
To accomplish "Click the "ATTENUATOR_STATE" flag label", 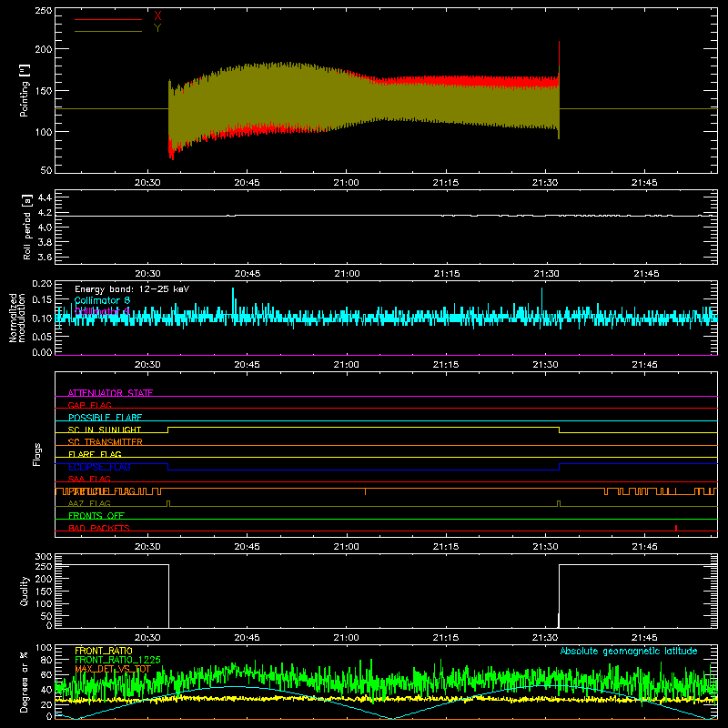I will [110, 393].
